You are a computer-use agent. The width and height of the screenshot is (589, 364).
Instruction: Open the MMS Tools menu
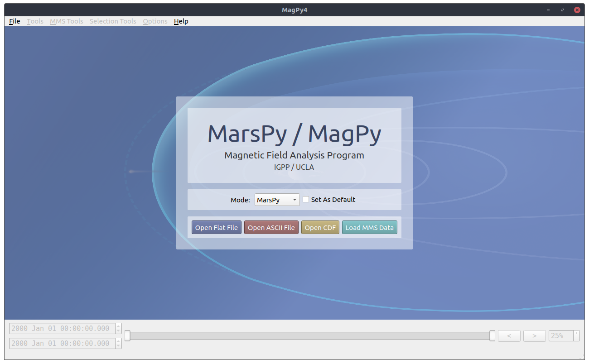pyautogui.click(x=67, y=21)
